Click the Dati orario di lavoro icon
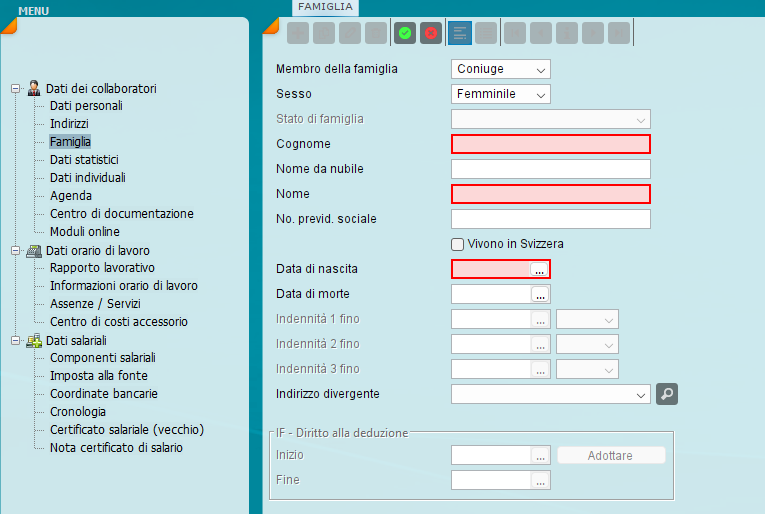The width and height of the screenshot is (765, 514). [x=34, y=251]
